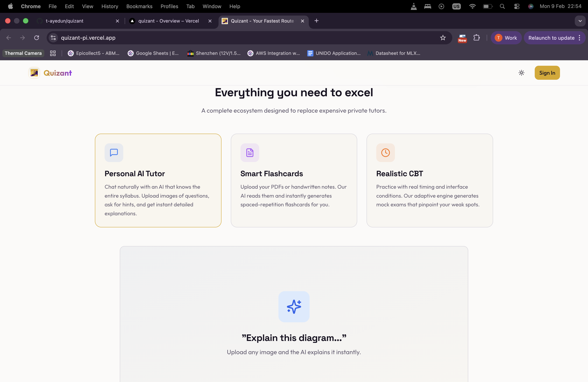
Task: View site information icon in address bar
Action: point(53,38)
